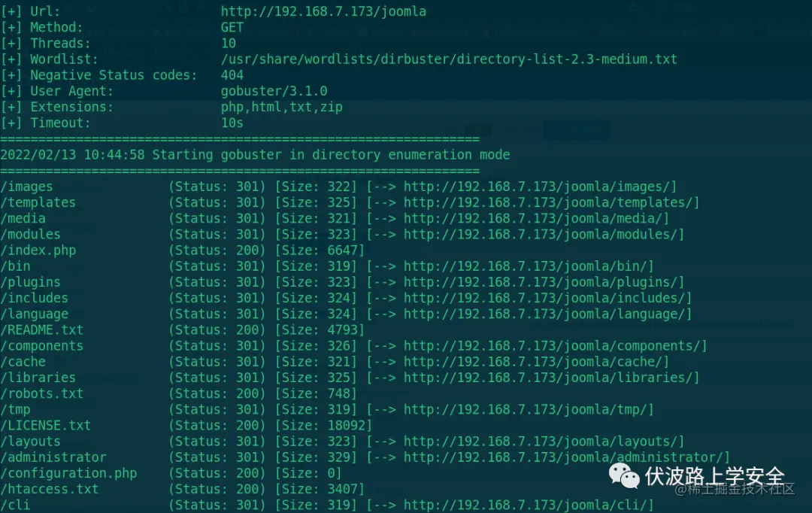Select the /includes result path
Viewport: 812px width, 513px height.
coord(34,298)
